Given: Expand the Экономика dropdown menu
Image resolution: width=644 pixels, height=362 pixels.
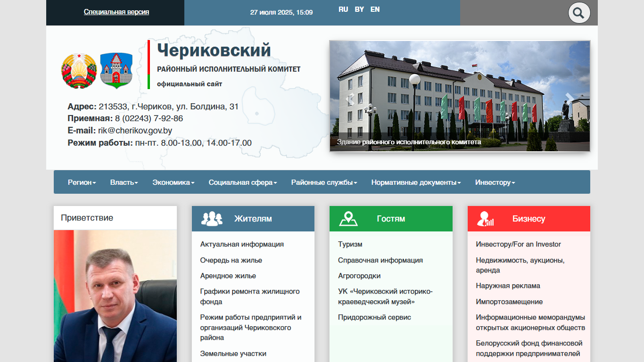Looking at the screenshot, I should [x=173, y=182].
